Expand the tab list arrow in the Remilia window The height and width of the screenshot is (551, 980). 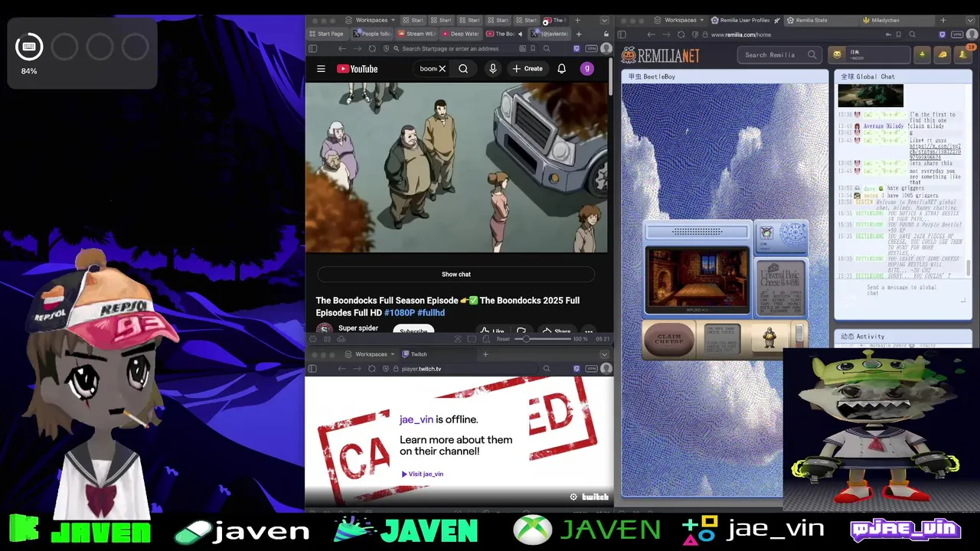pyautogui.click(x=969, y=20)
